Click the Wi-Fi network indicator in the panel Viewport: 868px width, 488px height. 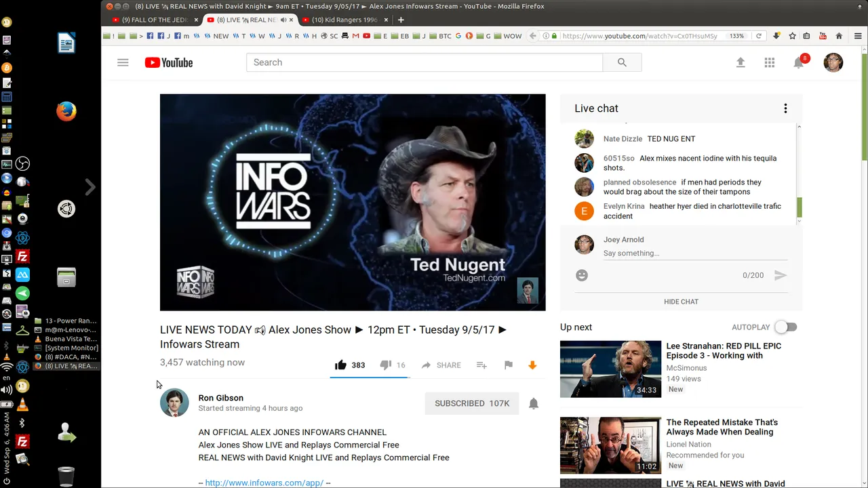(7, 367)
